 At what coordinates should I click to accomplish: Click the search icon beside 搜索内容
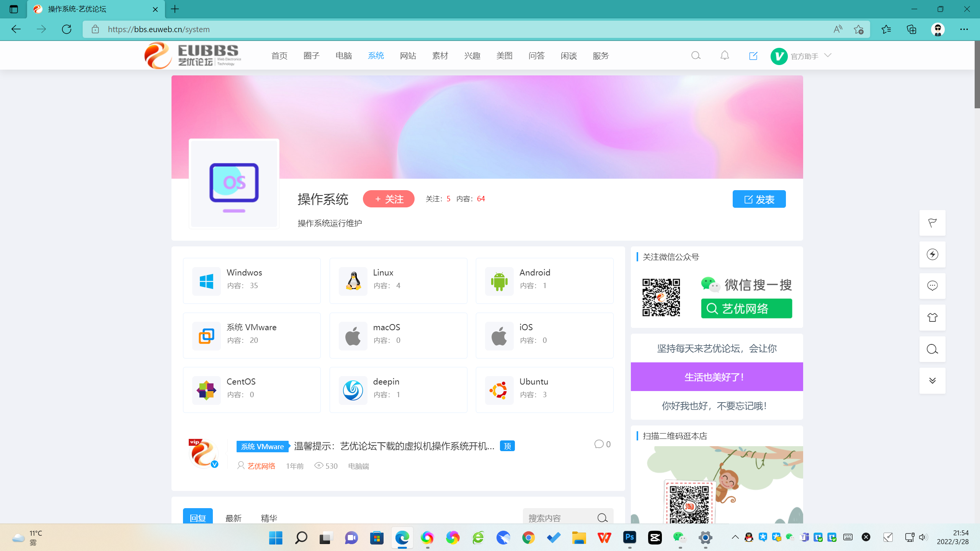click(x=603, y=518)
